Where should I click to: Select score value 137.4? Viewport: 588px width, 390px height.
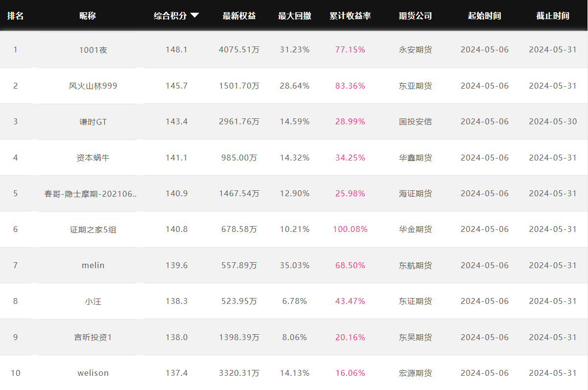point(176,373)
